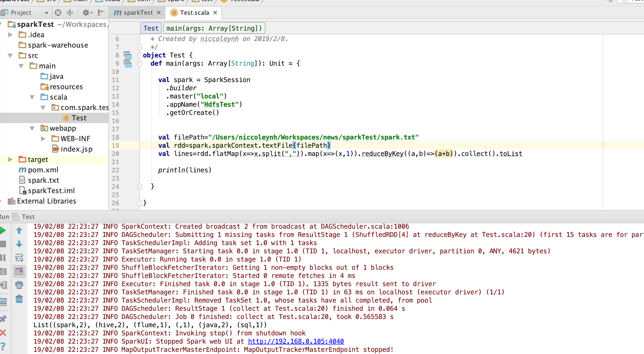
Task: Go up the stack trace arrow
Action: coord(19,230)
